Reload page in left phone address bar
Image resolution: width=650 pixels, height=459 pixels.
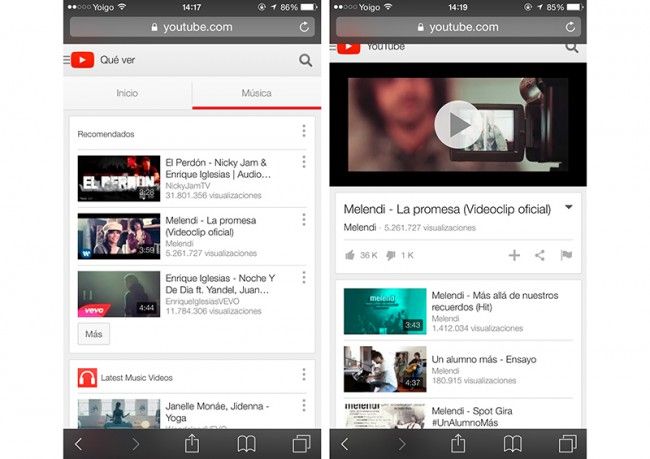click(x=304, y=27)
